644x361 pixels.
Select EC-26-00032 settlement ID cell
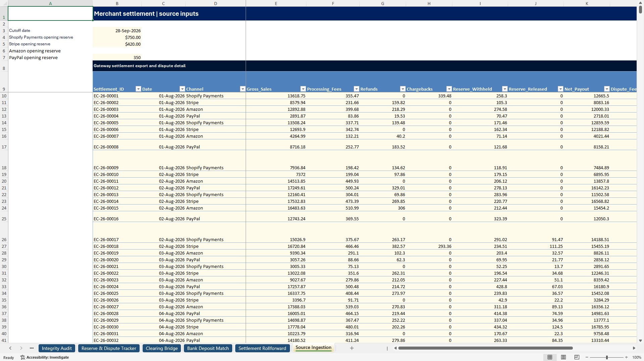117,340
